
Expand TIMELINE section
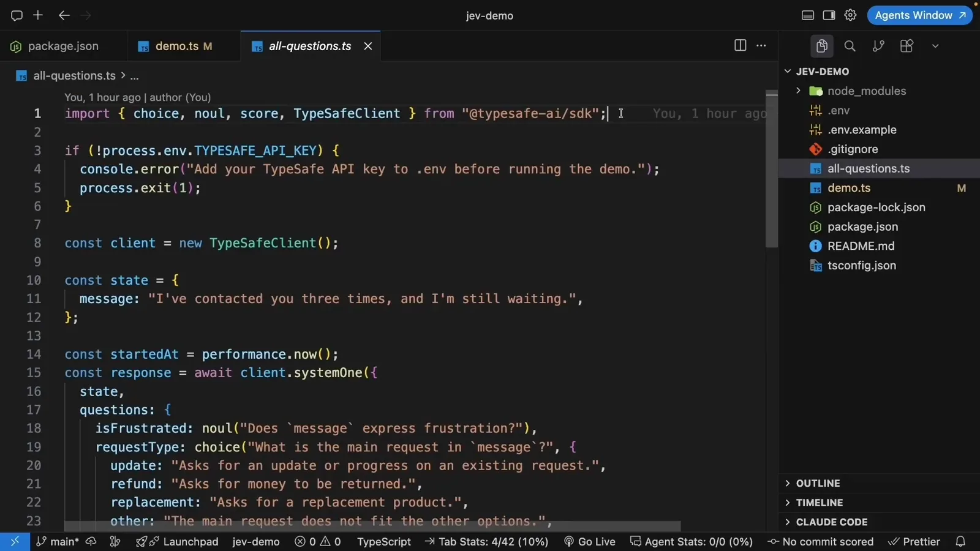point(880,503)
